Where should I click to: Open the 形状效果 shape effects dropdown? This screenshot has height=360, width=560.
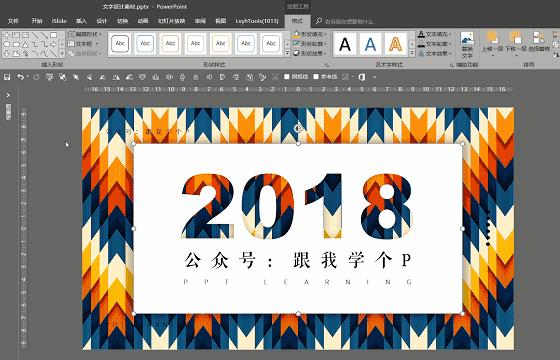tap(310, 53)
